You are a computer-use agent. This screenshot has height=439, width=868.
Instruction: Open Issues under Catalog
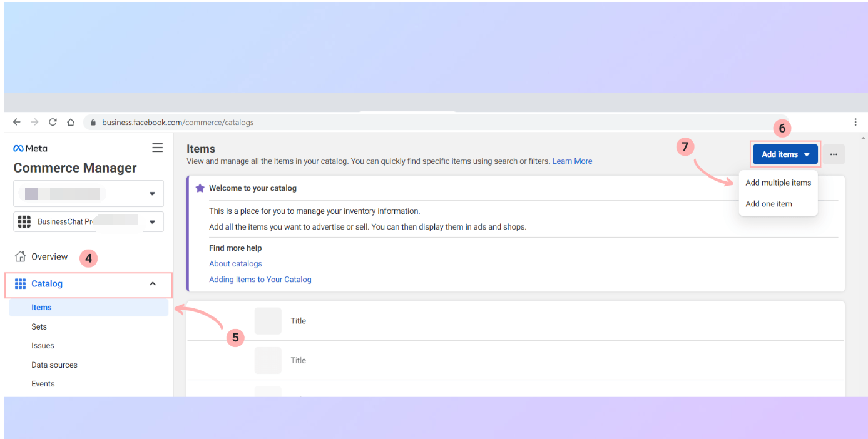(x=43, y=346)
